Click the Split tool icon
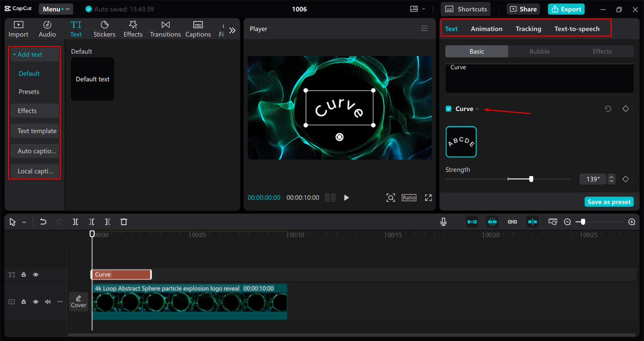This screenshot has height=341, width=644. (x=75, y=222)
